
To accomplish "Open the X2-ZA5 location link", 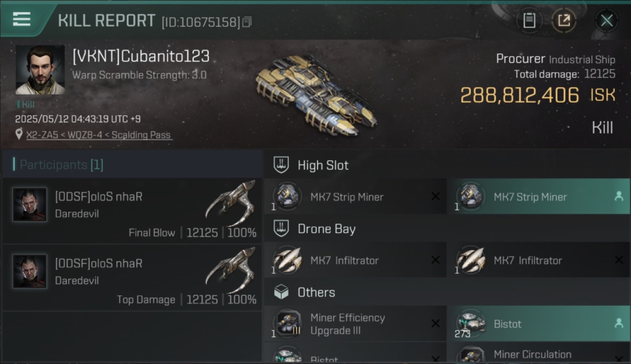I will tap(100, 135).
